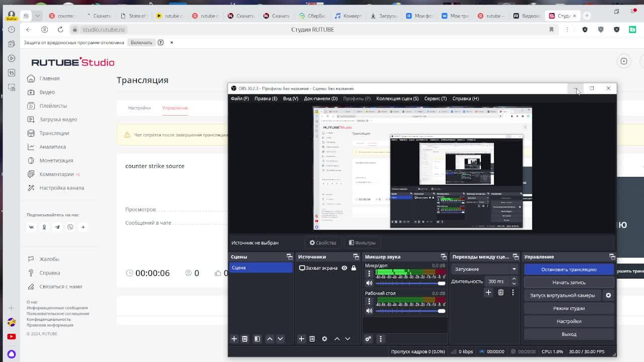Open Свойства button under preview
644x362 pixels.
323,243
